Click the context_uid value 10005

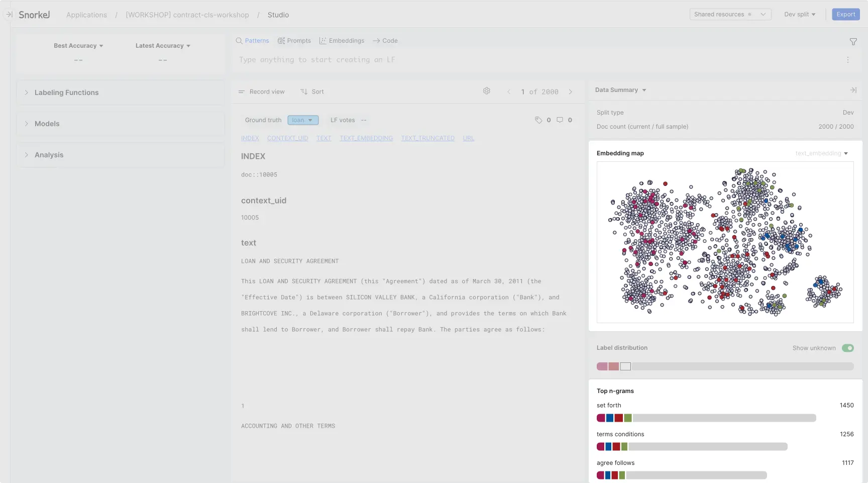(x=250, y=218)
